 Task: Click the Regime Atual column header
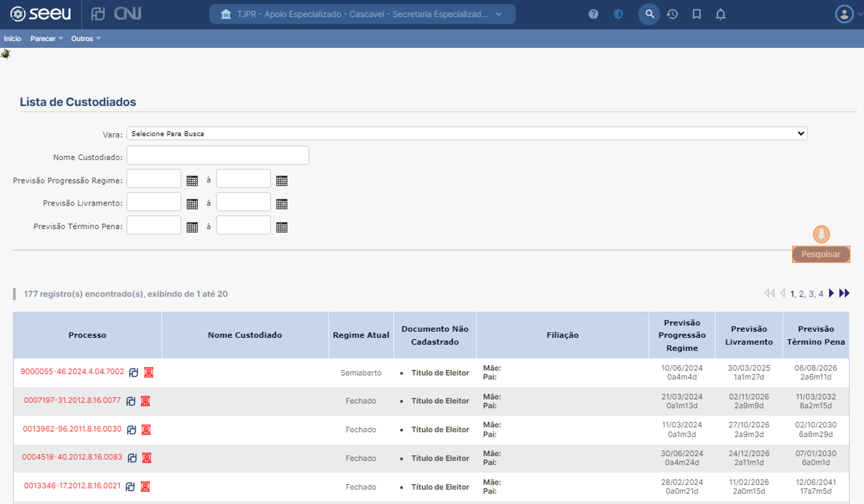click(x=361, y=335)
